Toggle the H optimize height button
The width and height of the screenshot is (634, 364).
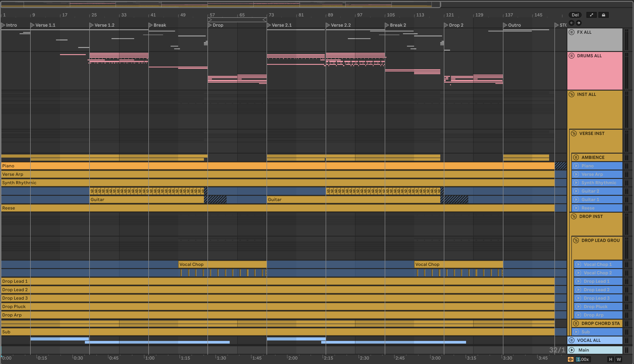click(611, 359)
